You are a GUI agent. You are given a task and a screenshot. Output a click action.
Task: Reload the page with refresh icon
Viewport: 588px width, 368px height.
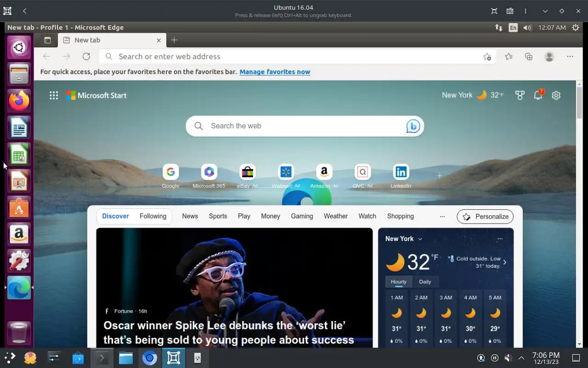(86, 57)
